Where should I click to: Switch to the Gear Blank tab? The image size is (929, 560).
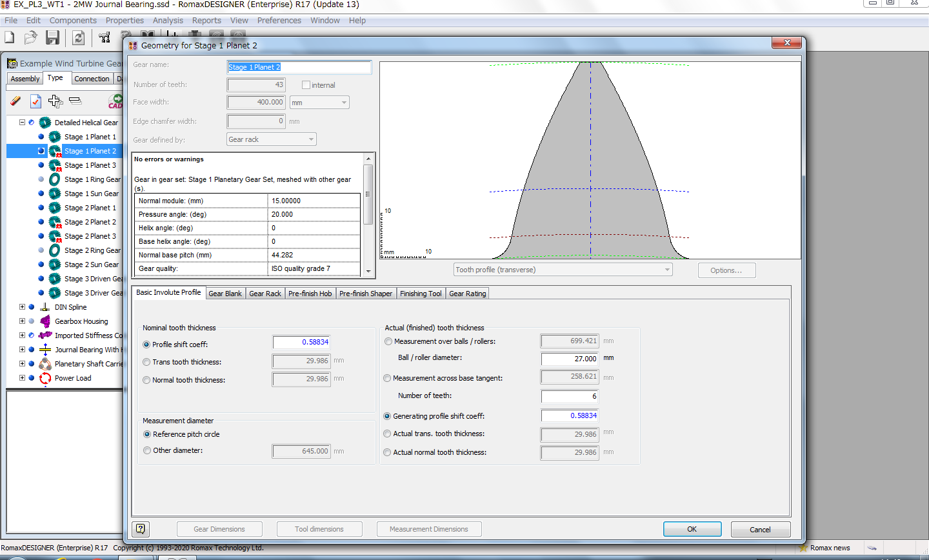(x=225, y=294)
